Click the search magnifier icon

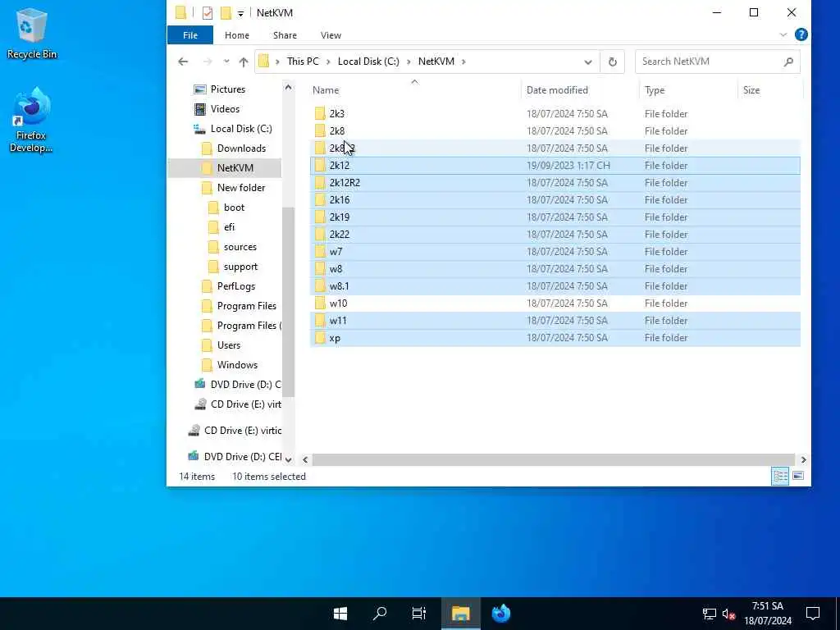click(x=788, y=62)
